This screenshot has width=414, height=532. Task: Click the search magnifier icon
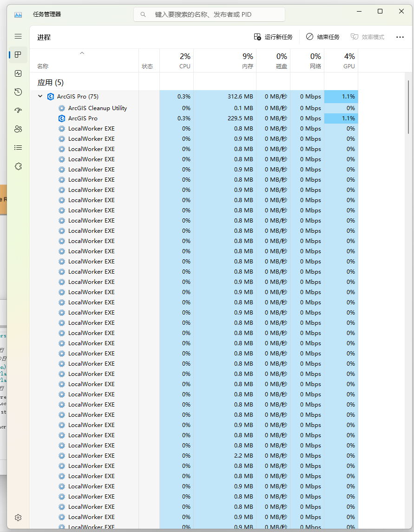[143, 14]
